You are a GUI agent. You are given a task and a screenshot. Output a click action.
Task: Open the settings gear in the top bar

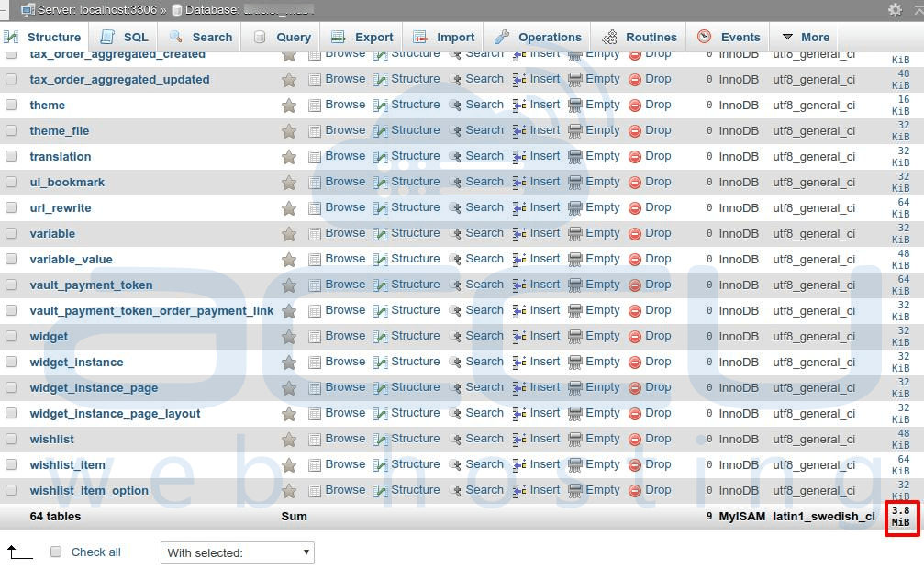(896, 8)
